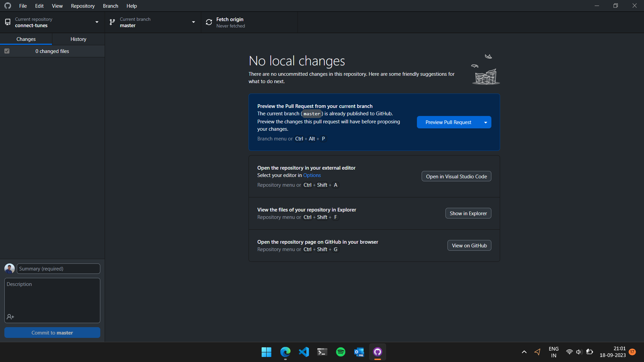Click the add co-authors icon in Description
Image resolution: width=644 pixels, height=362 pixels.
[10, 316]
